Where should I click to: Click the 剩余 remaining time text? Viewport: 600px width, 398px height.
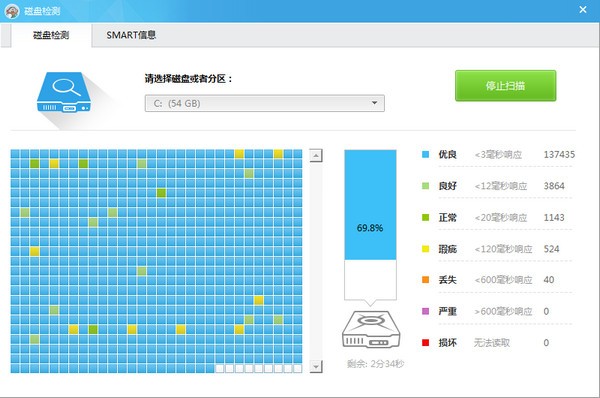pyautogui.click(x=375, y=364)
